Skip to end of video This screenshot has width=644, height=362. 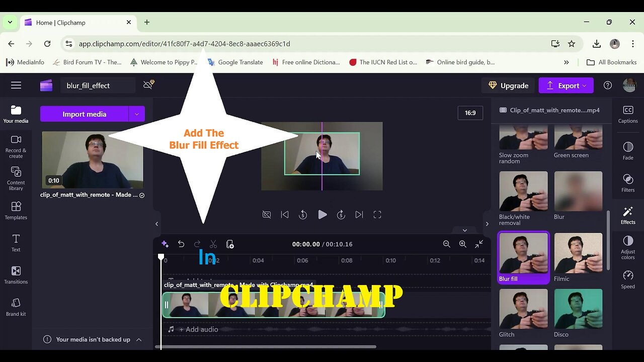pos(359,215)
